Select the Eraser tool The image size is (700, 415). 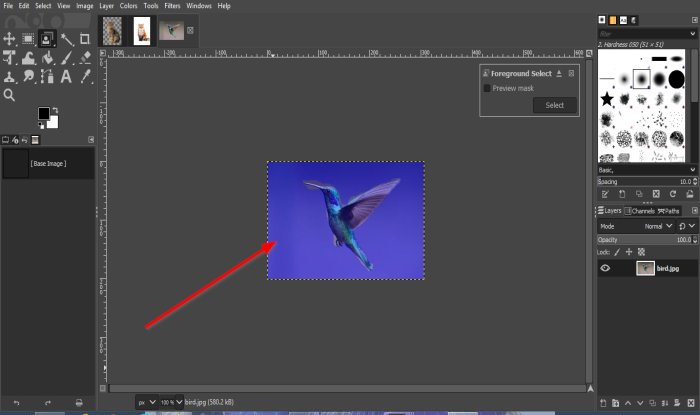[85, 58]
